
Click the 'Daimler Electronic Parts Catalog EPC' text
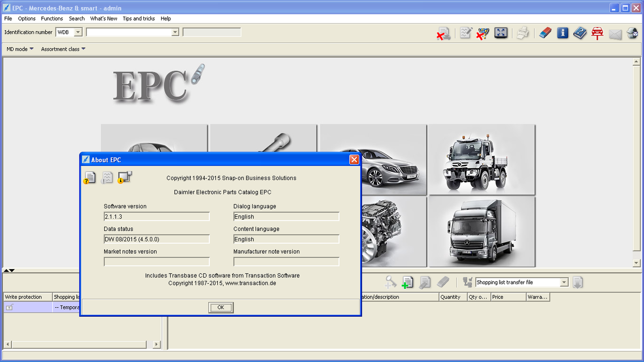(x=223, y=192)
